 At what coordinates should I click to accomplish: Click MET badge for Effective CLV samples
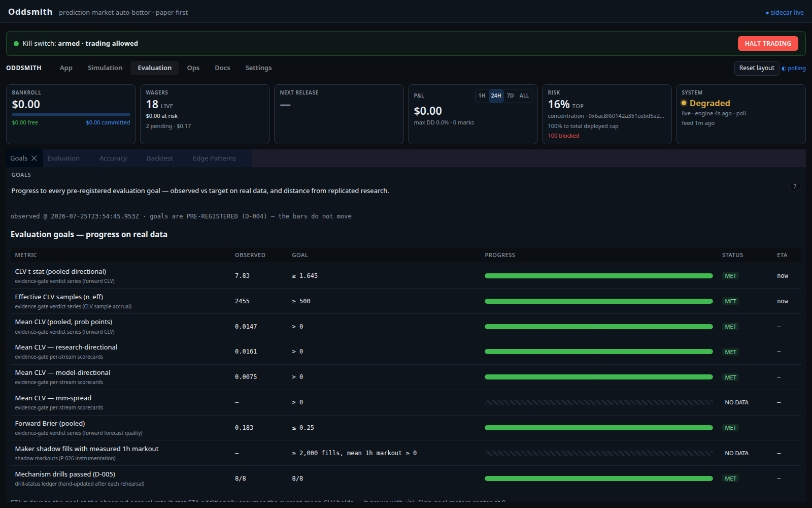point(730,301)
